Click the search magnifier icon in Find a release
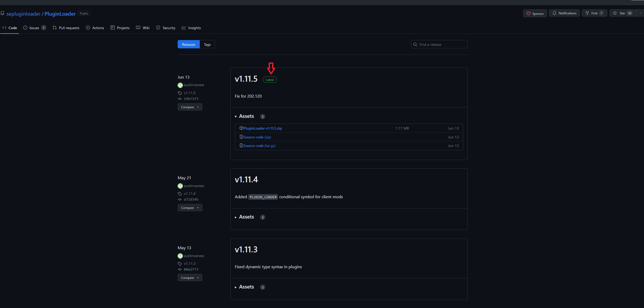644x308 pixels. click(x=415, y=44)
